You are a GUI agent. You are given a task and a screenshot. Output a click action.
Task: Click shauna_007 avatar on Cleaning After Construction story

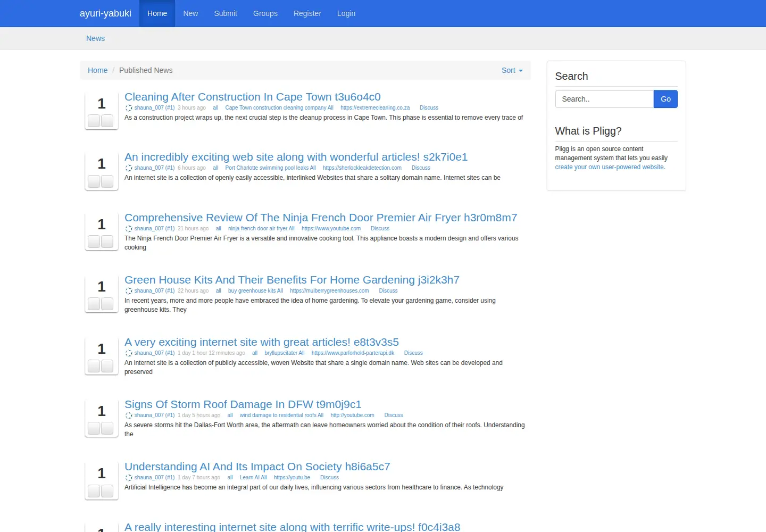pyautogui.click(x=129, y=108)
